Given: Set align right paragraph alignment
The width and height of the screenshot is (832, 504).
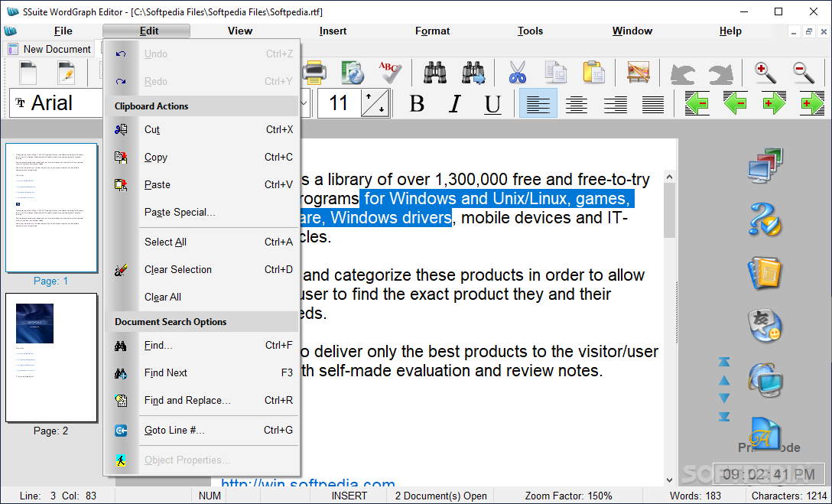Looking at the screenshot, I should click(x=615, y=103).
